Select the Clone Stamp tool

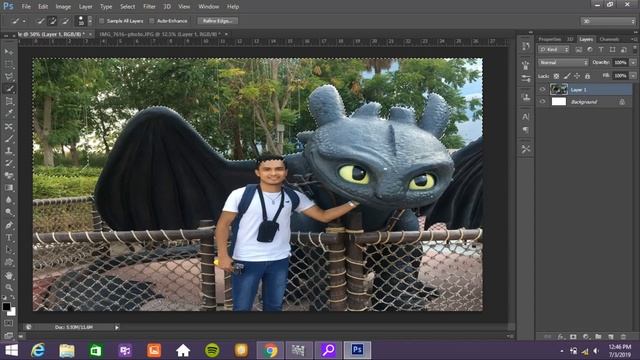tap(9, 151)
